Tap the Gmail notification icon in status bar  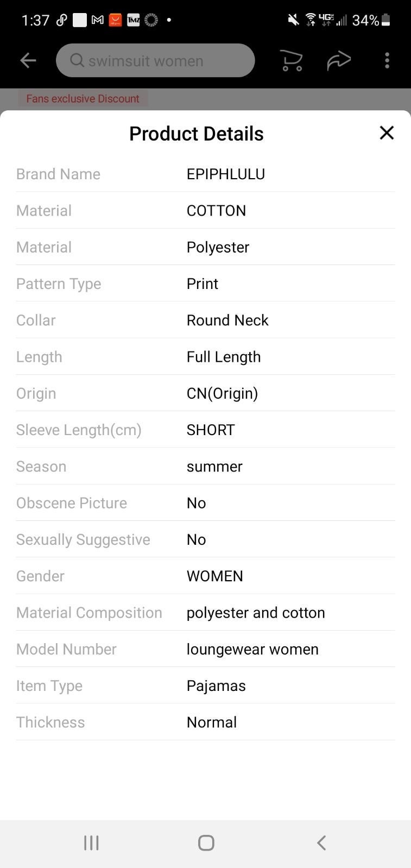pos(98,20)
